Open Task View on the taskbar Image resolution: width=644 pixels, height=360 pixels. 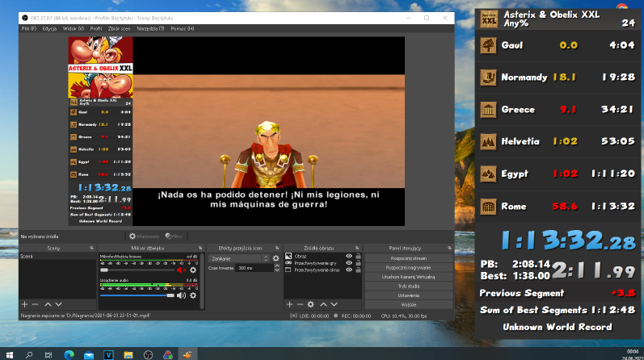tap(48, 354)
